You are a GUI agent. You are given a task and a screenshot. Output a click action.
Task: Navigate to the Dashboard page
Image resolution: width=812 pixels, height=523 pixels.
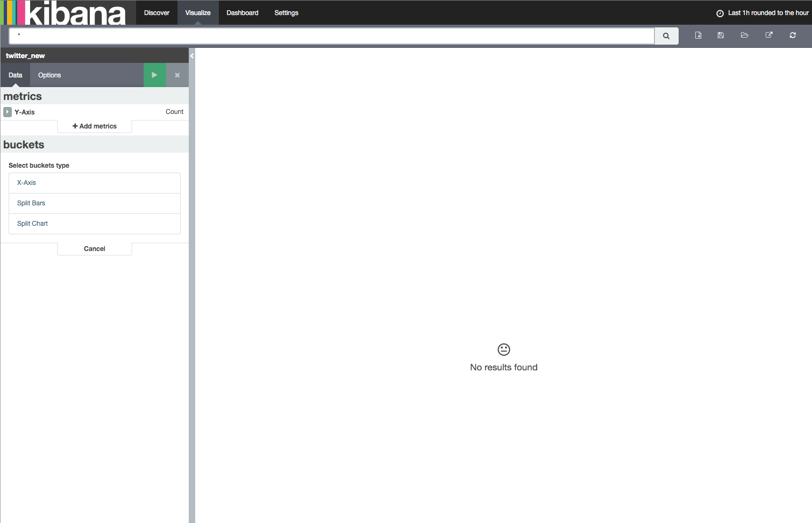pyautogui.click(x=242, y=12)
